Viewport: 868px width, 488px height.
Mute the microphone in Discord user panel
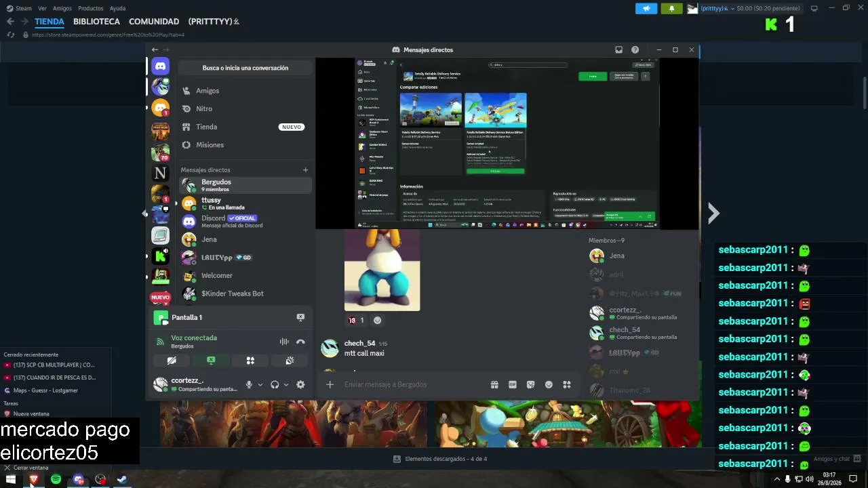pos(249,384)
